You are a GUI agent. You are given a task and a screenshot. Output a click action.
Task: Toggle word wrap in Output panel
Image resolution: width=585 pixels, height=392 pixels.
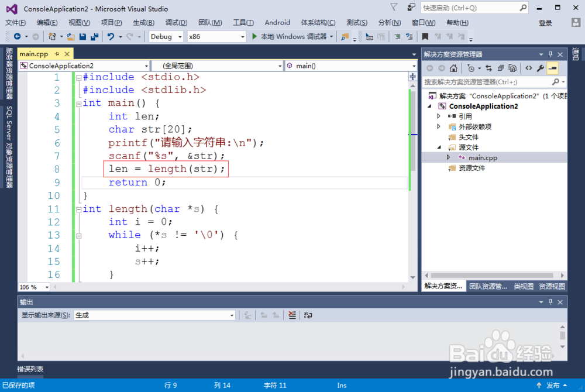[308, 315]
